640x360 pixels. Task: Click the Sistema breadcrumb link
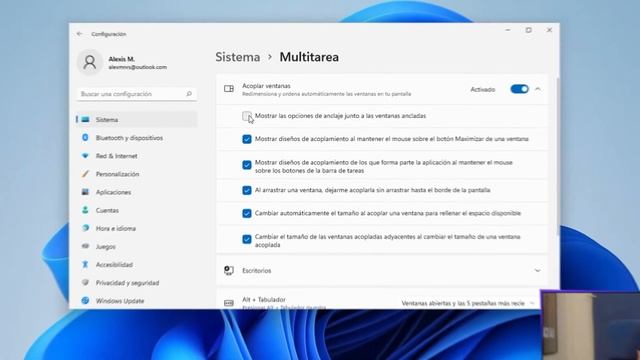pos(238,57)
